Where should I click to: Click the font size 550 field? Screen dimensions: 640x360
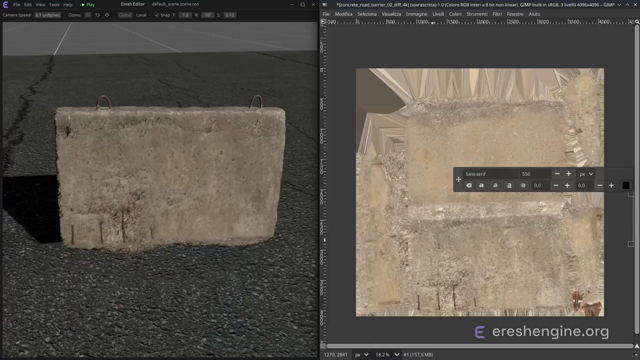coord(535,174)
